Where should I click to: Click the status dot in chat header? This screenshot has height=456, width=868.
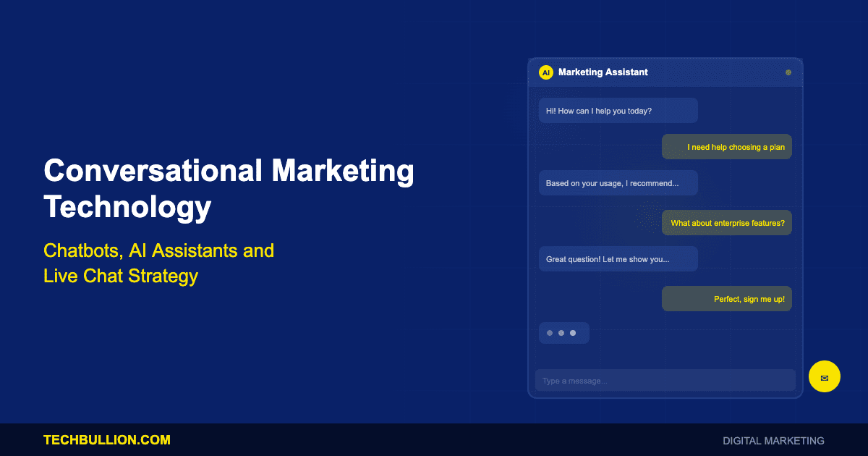point(788,72)
